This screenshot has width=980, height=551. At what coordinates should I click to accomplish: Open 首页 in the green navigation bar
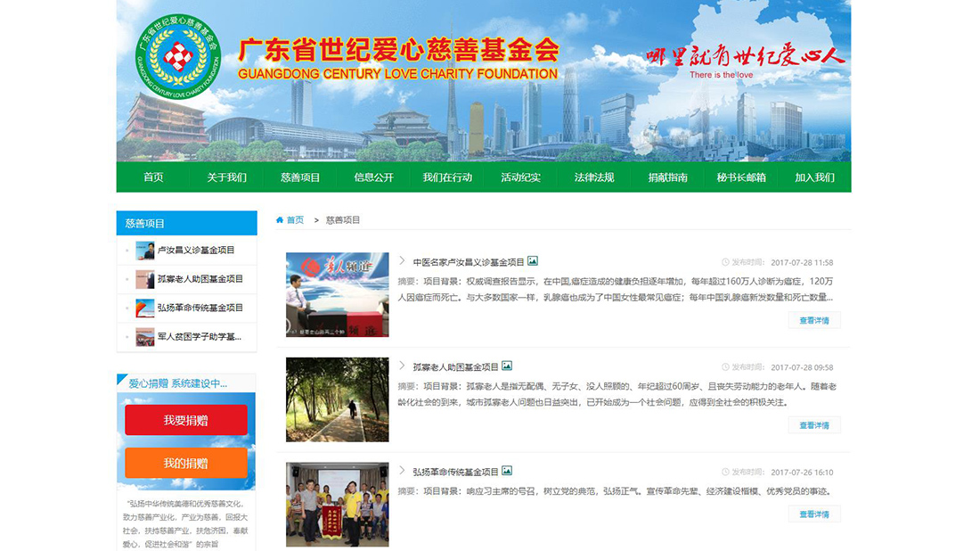[x=153, y=177]
